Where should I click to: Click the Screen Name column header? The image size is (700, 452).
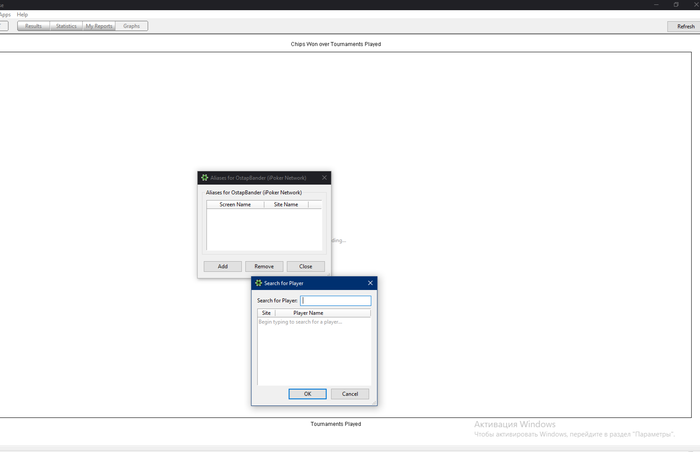pos(235,204)
